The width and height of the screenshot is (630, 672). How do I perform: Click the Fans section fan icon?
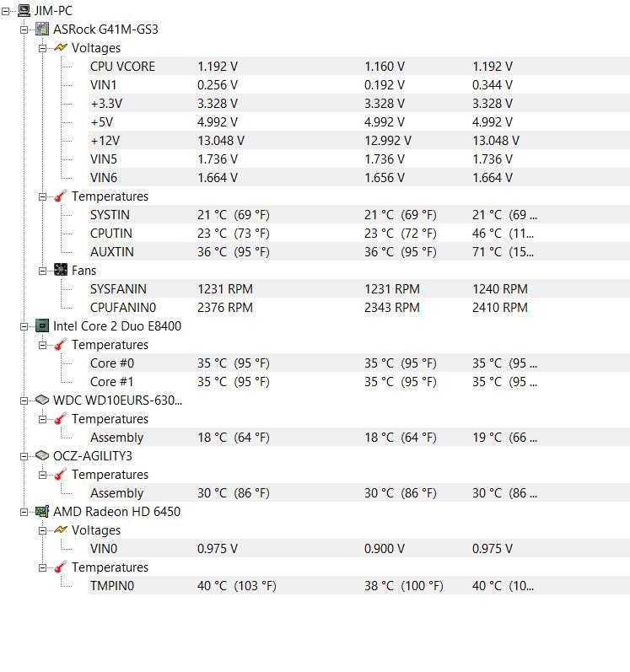(x=61, y=270)
